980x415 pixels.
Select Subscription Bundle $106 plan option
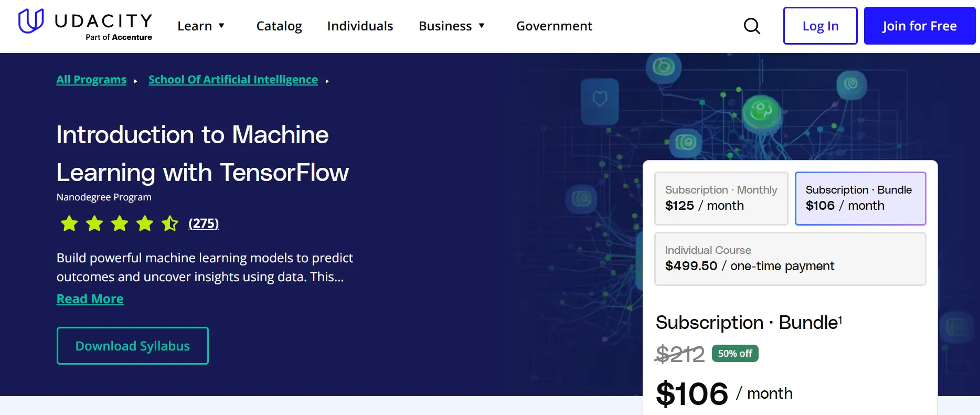pos(860,198)
